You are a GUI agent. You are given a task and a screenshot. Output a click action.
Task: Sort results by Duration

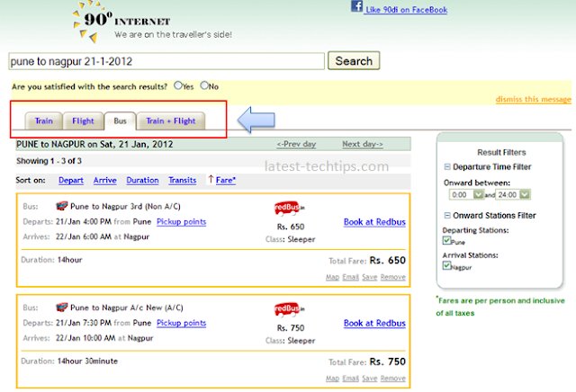pyautogui.click(x=142, y=180)
